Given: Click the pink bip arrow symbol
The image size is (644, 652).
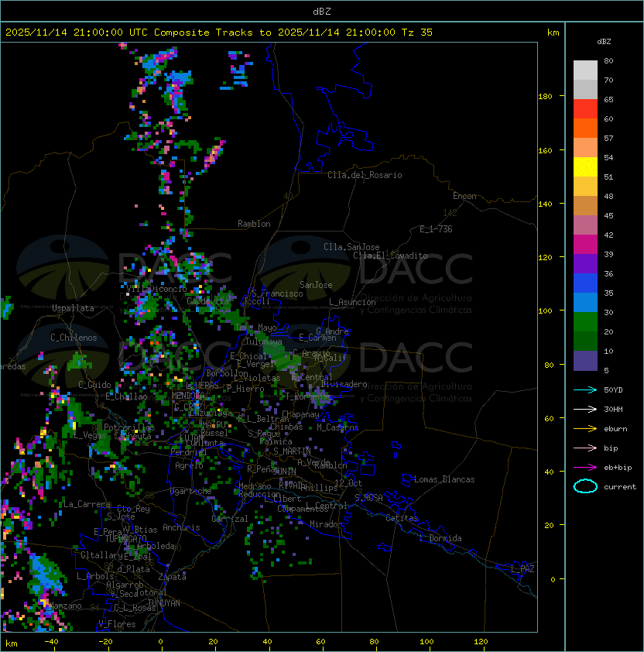Looking at the screenshot, I should pos(585,448).
